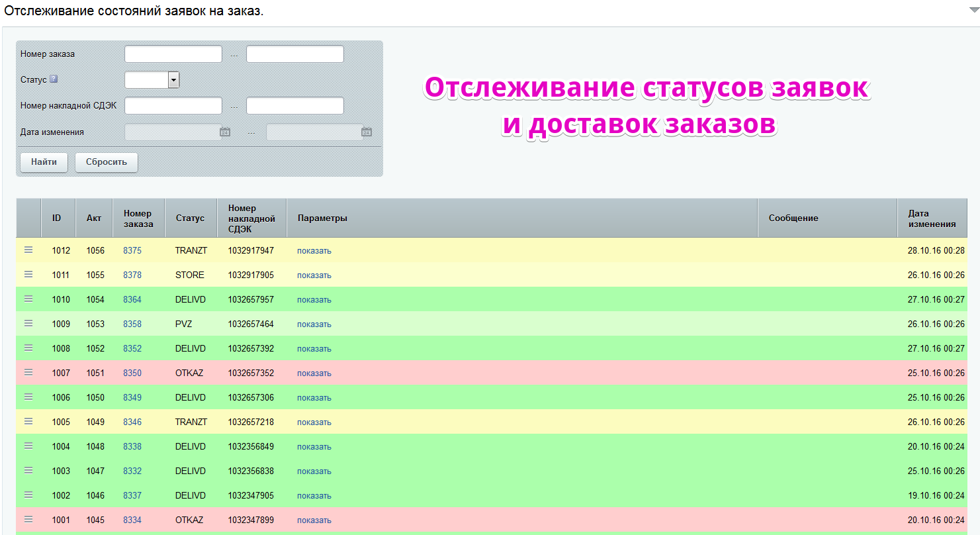This screenshot has width=980, height=535.
Task: Show parameters for order 8350
Action: pyautogui.click(x=314, y=373)
